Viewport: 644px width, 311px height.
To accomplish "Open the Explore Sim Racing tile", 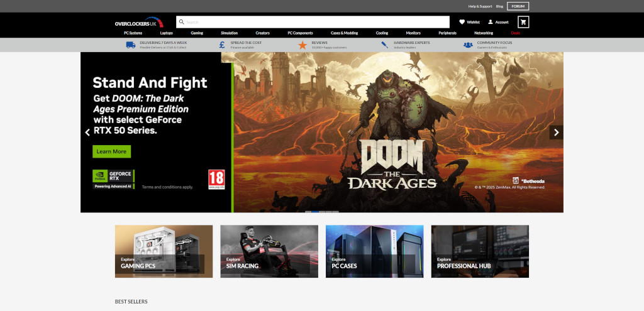I will click(269, 251).
